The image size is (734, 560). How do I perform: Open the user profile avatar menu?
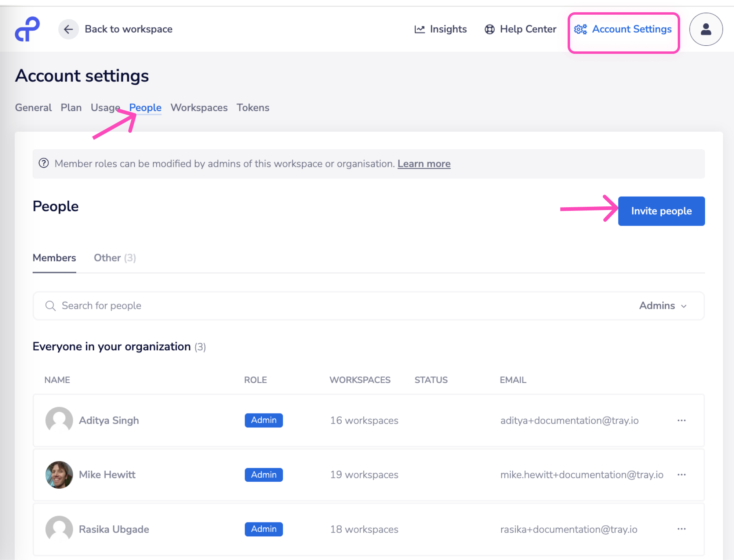click(x=706, y=29)
